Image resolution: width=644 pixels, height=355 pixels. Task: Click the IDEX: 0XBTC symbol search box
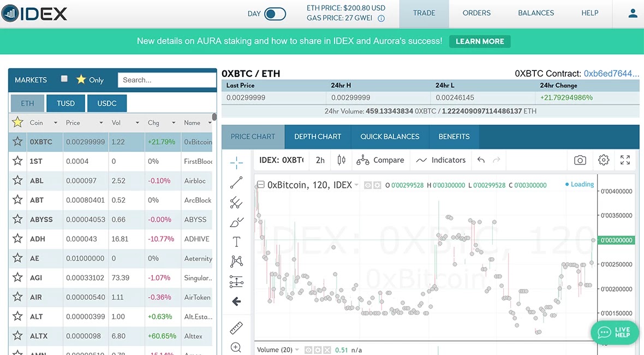281,160
